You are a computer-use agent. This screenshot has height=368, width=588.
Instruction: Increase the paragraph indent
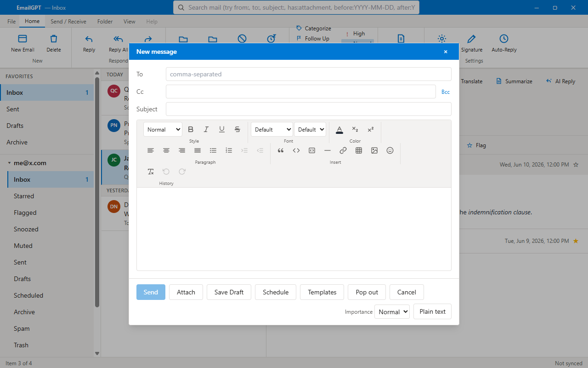point(244,150)
